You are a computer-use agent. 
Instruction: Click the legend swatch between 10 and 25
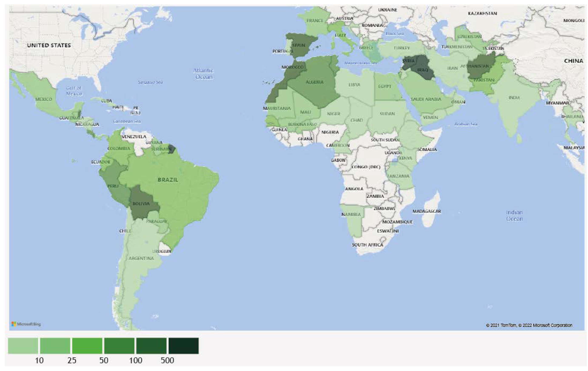point(55,346)
